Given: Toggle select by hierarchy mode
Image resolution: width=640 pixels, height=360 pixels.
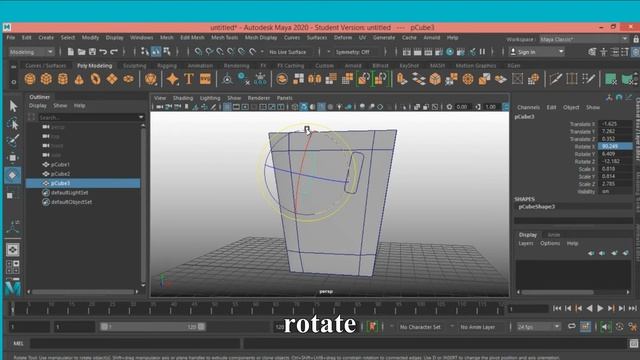Looking at the screenshot, I should point(145,52).
